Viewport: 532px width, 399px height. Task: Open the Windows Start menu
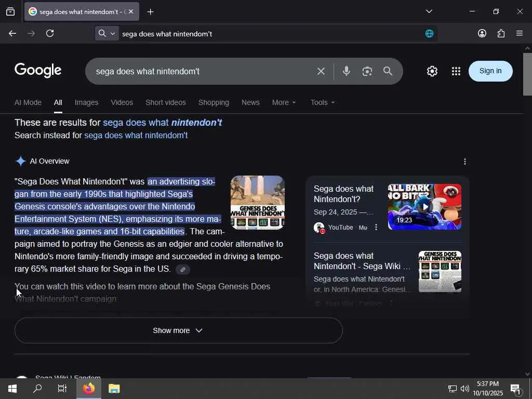12,389
